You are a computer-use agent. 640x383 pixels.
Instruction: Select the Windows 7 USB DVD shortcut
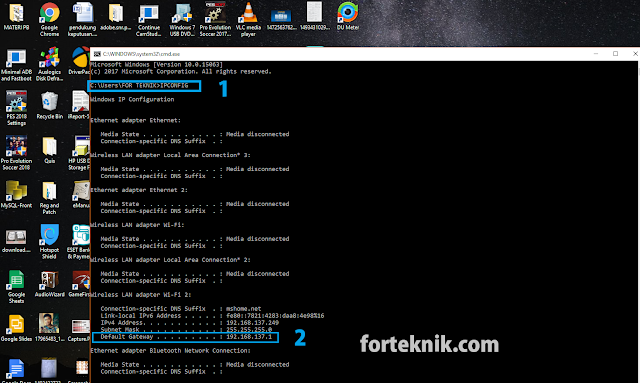click(182, 20)
